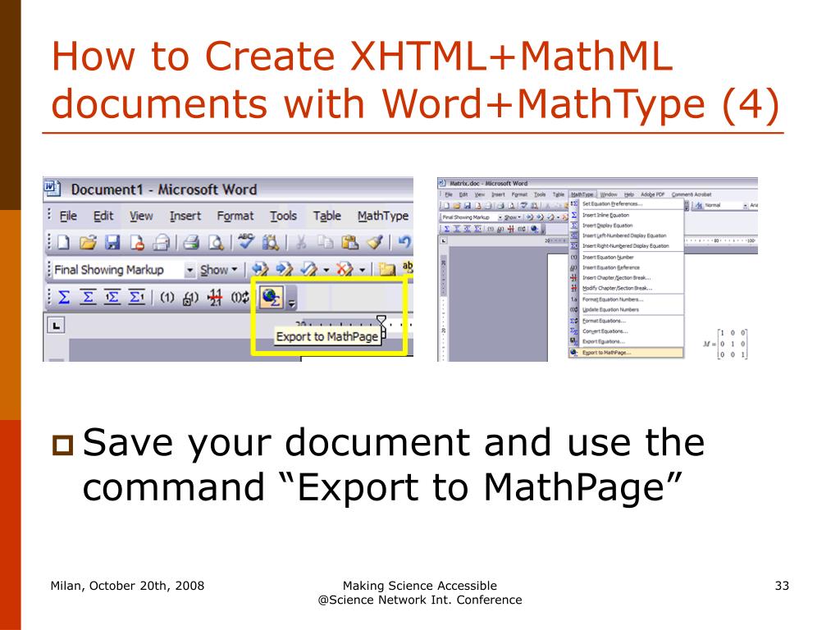The image size is (840, 630).
Task: Open Table menu in Document1 window
Action: tap(327, 216)
